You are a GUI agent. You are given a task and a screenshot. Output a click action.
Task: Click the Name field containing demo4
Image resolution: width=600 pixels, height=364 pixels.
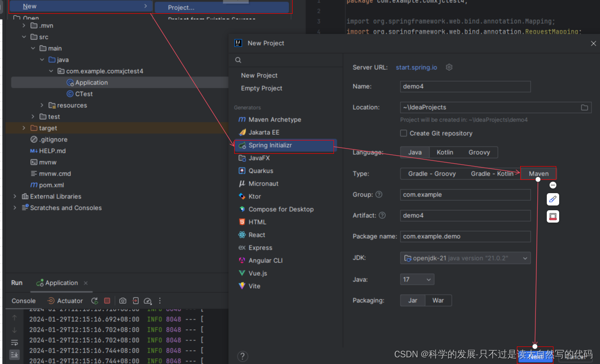(x=465, y=86)
